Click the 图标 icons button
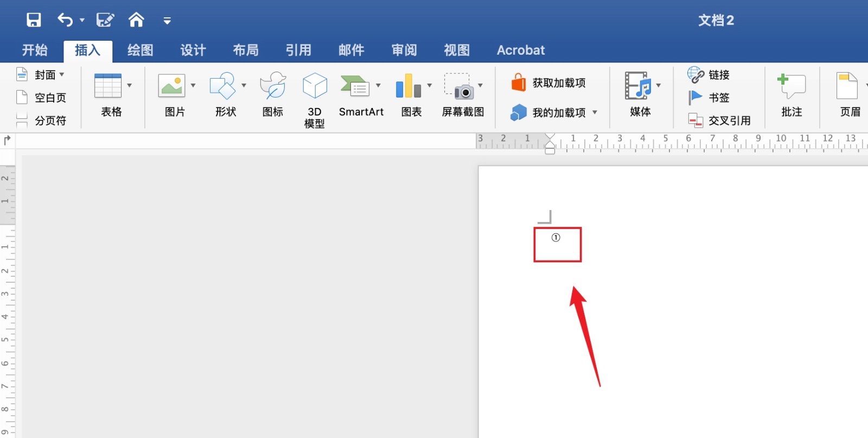 coord(273,94)
